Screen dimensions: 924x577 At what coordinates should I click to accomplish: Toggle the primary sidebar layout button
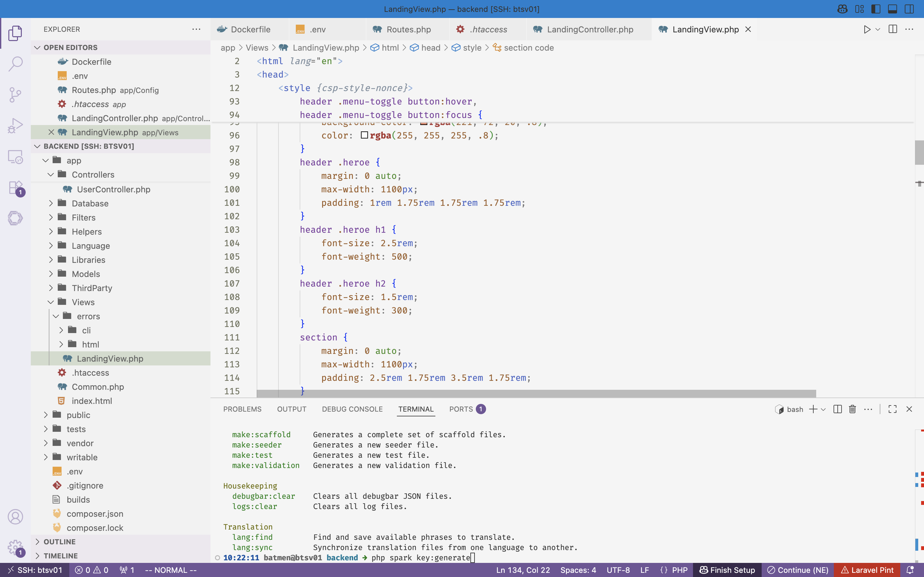(x=876, y=9)
